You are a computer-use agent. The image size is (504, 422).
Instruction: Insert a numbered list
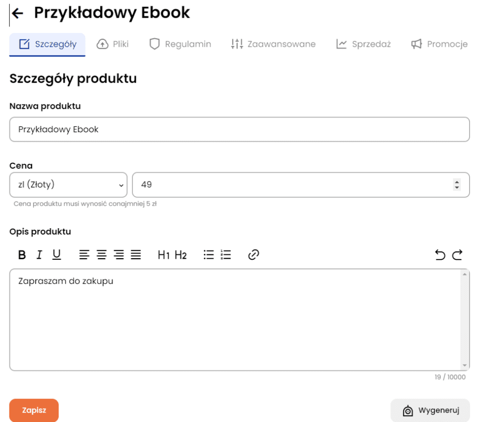point(226,255)
